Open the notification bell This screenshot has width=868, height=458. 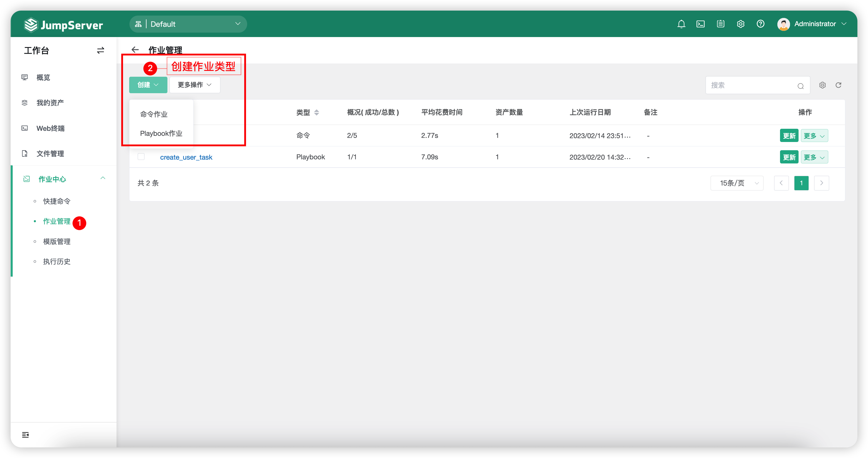tap(681, 24)
